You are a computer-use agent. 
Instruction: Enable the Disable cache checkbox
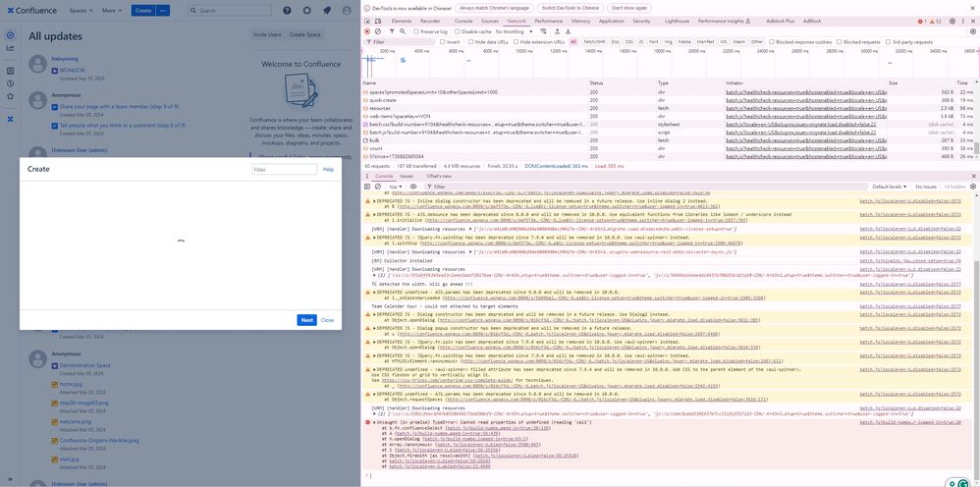[x=458, y=31]
